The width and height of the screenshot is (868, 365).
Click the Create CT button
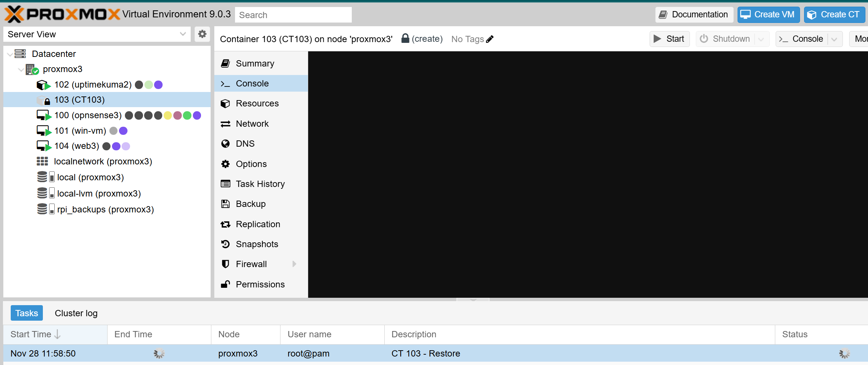point(834,15)
